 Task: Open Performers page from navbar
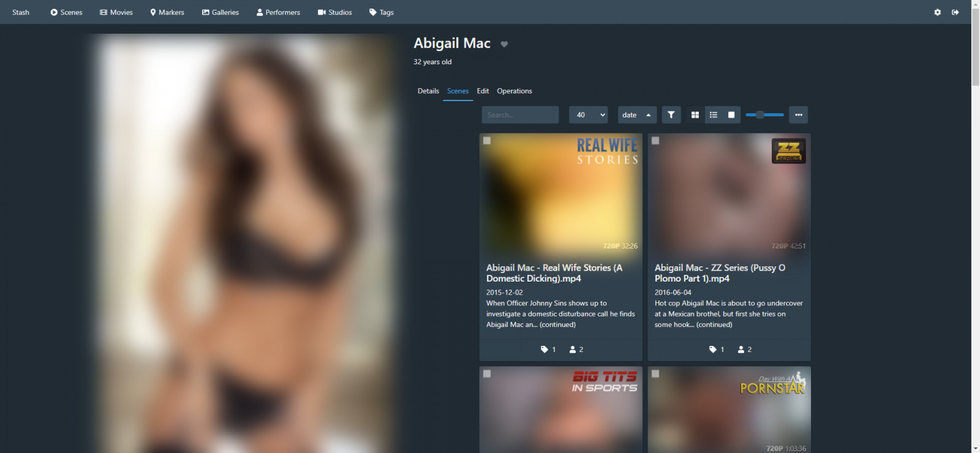coord(278,12)
